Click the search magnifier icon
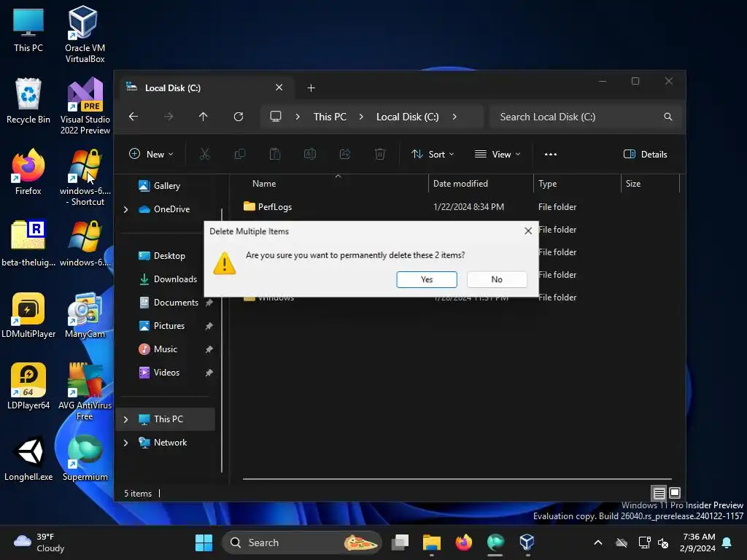The width and height of the screenshot is (747, 560). [x=668, y=117]
